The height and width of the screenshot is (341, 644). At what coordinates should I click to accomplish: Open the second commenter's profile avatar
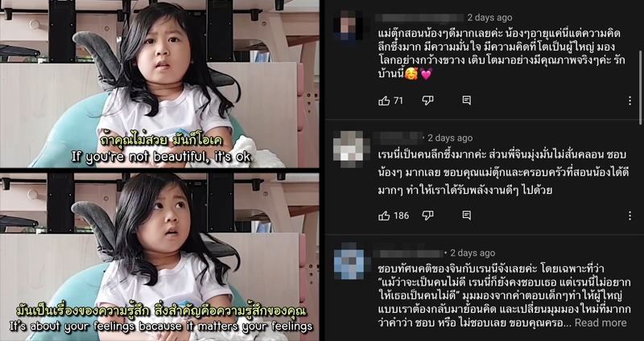(349, 146)
